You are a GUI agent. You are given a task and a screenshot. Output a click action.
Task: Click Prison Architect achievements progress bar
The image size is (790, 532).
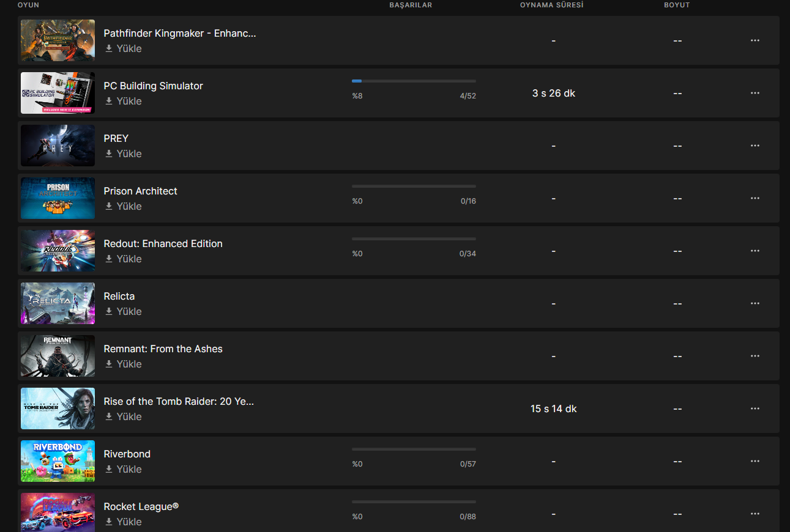click(x=414, y=186)
